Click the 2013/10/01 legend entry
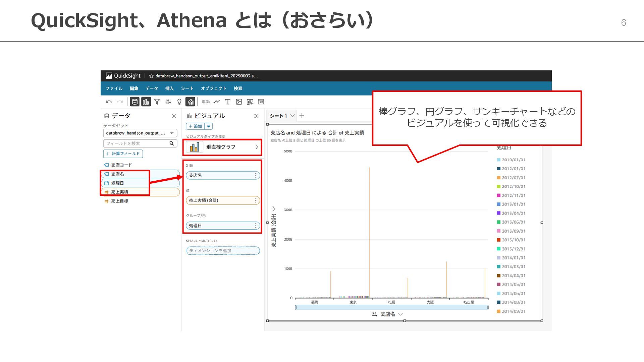The image size is (644, 362). point(511,240)
